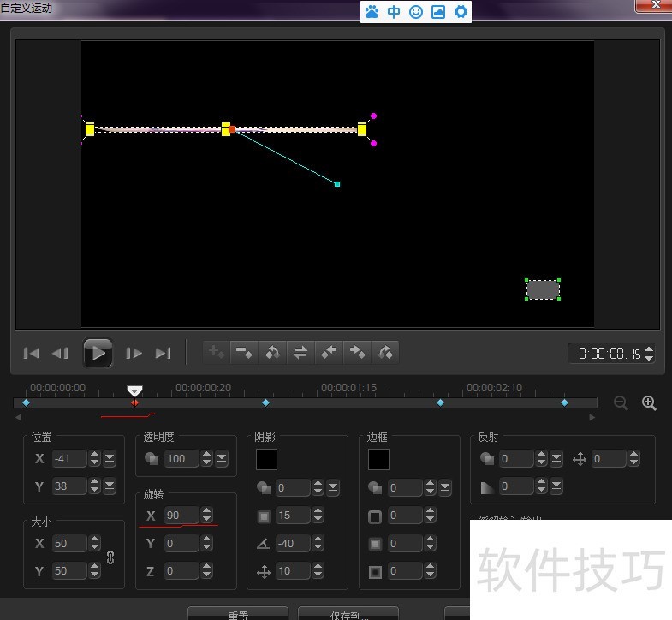Open the reflection opacity ease dropdown
Image resolution: width=672 pixels, height=620 pixels.
[556, 486]
